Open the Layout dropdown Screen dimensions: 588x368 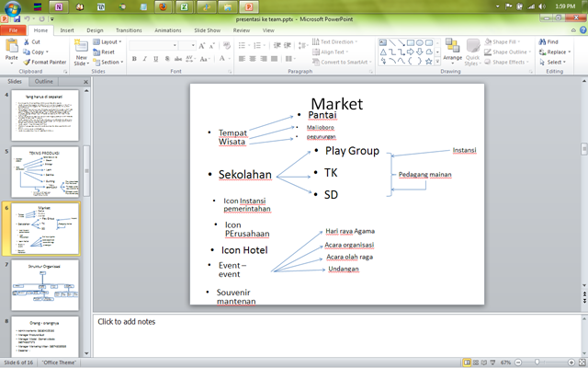pos(107,41)
